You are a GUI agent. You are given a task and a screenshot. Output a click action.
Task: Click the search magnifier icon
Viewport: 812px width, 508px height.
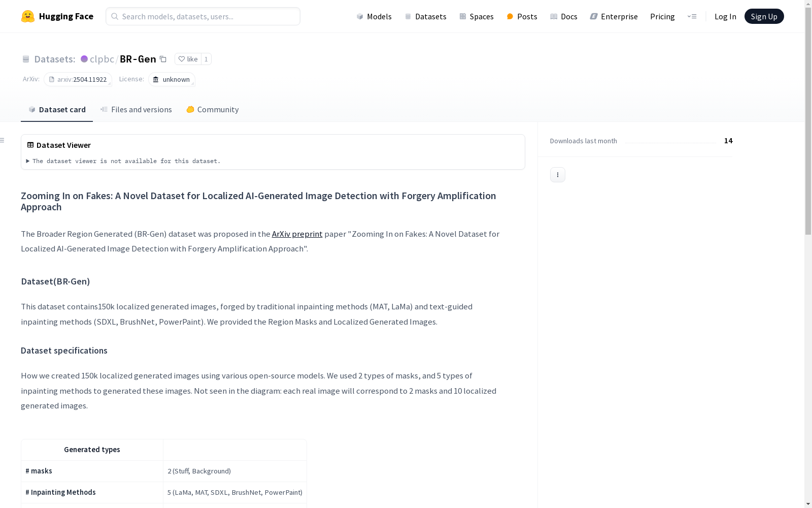point(115,16)
